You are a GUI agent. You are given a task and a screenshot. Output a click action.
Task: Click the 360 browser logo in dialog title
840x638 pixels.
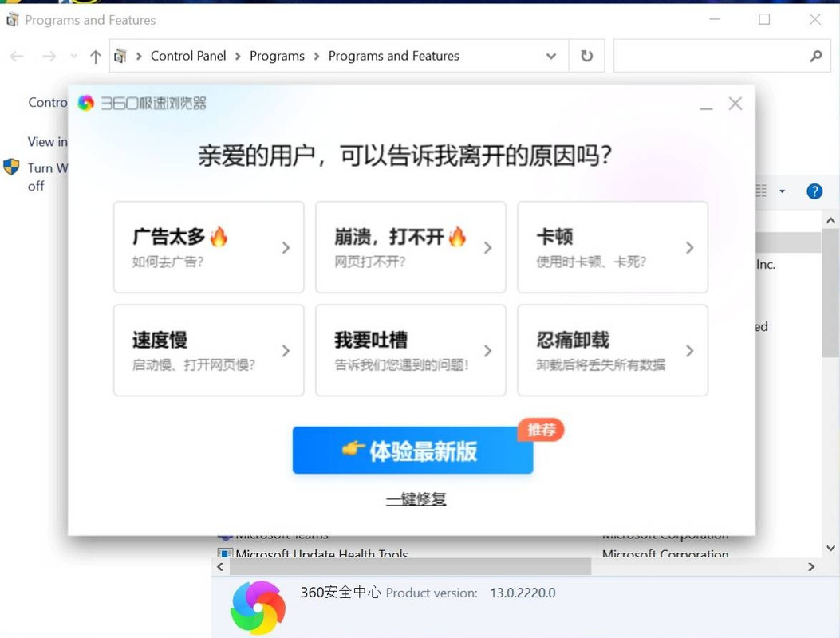85,103
